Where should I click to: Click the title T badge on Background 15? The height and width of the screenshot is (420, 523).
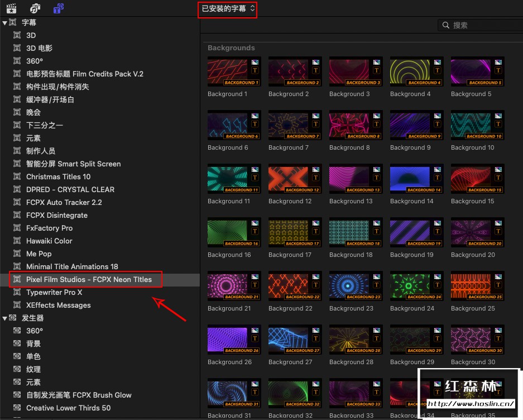click(498, 178)
